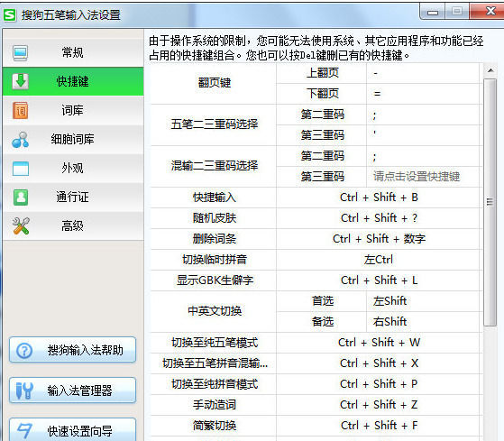Edit 混输二三重码选择 第二重码 shortcut
Screen dimensions: 504x441
[x=423, y=156]
